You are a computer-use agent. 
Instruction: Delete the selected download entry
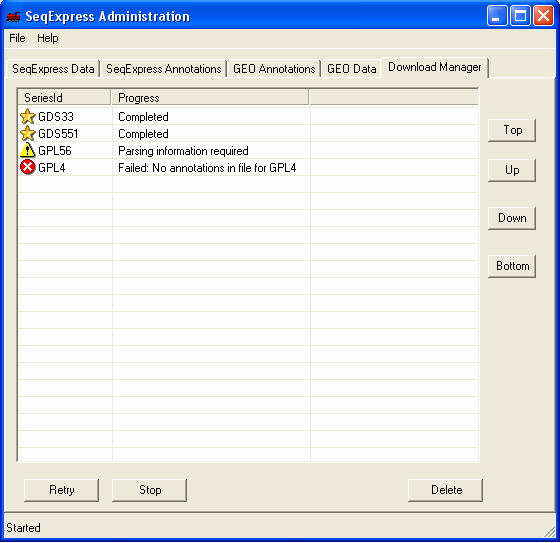[445, 490]
